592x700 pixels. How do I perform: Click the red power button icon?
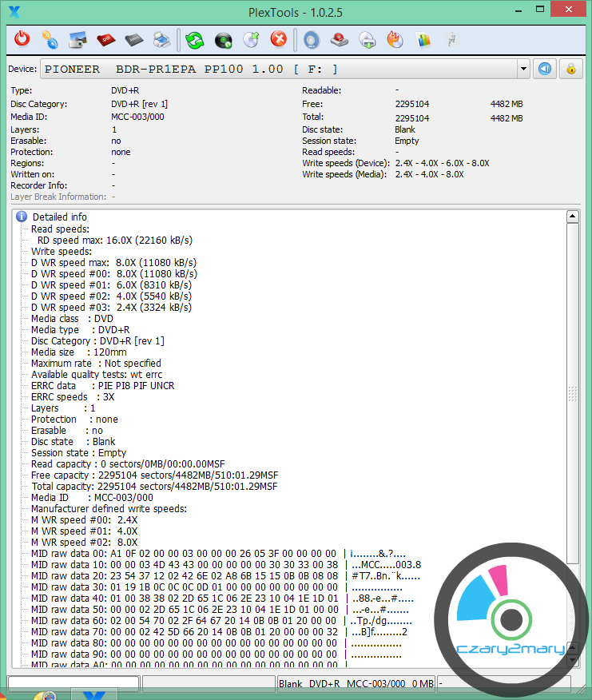[22, 39]
